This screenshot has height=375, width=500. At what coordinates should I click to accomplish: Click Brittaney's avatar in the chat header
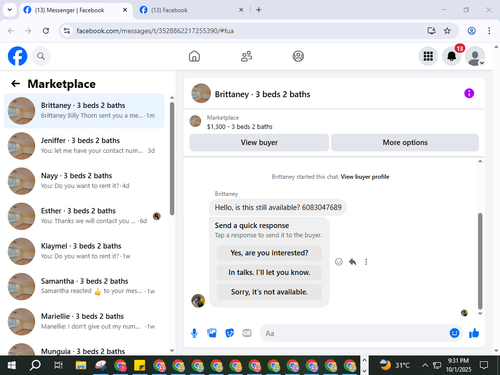201,93
